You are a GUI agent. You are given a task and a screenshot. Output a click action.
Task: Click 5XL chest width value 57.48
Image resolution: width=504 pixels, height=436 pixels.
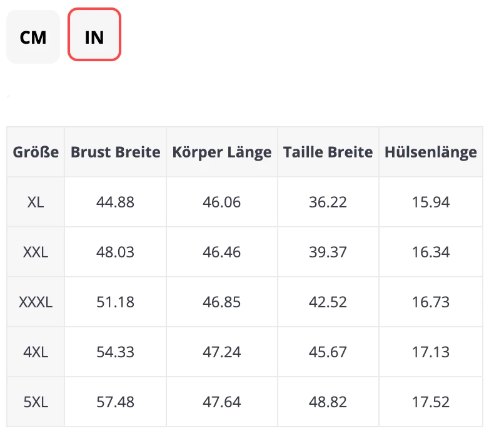pyautogui.click(x=116, y=402)
